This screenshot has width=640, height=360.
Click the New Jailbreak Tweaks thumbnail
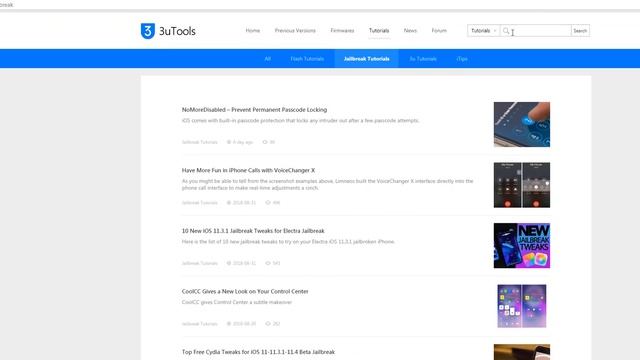522,246
